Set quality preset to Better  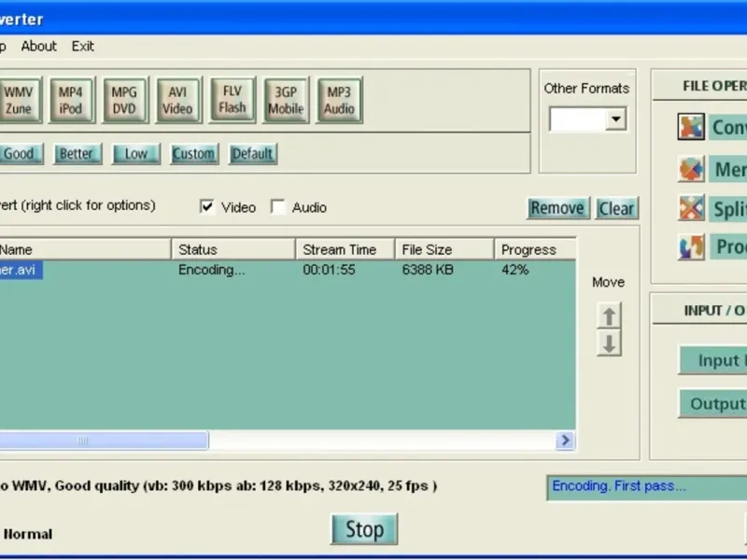pos(78,154)
